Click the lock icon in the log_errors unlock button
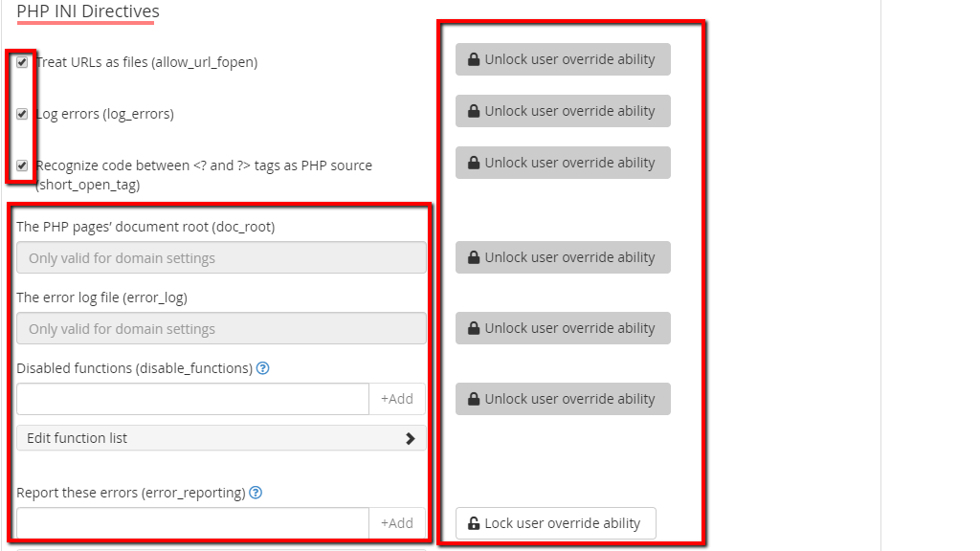Screen dimensions: 980x551 click(474, 111)
